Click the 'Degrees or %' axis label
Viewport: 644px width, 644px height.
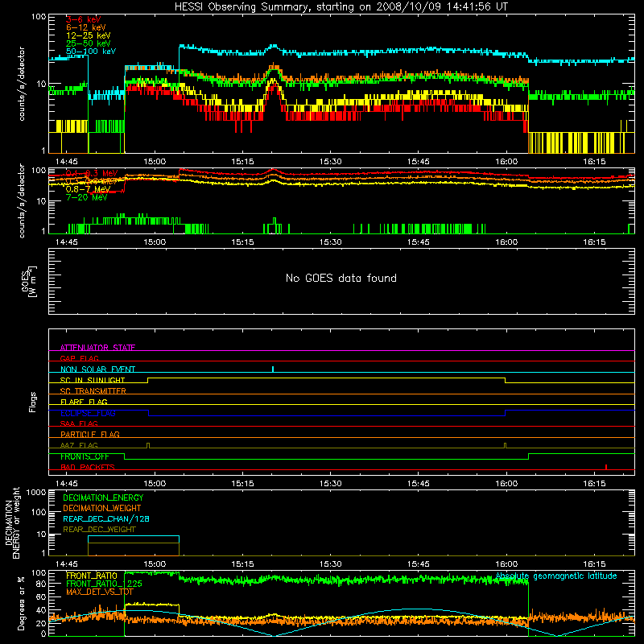tap(21, 603)
